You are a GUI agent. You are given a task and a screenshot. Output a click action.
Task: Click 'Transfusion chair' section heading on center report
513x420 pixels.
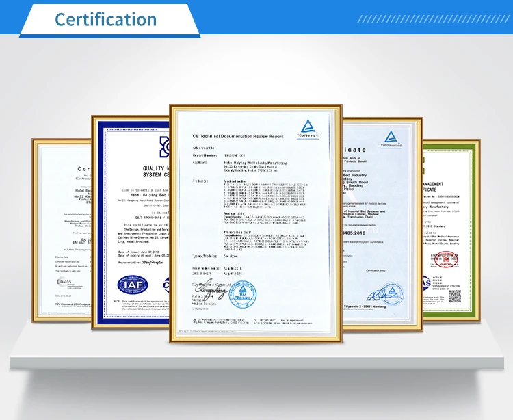coord(239,232)
